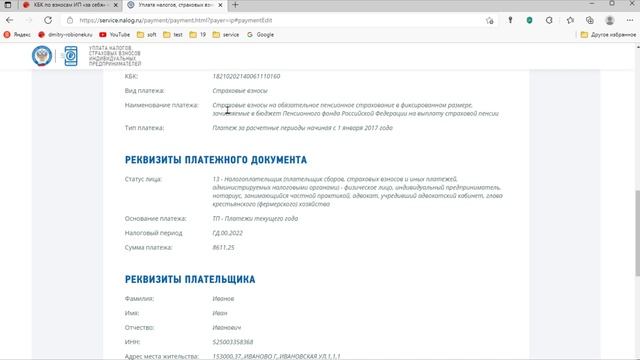Open YouTube bookmark
The height and width of the screenshot is (360, 640).
tap(115, 35)
